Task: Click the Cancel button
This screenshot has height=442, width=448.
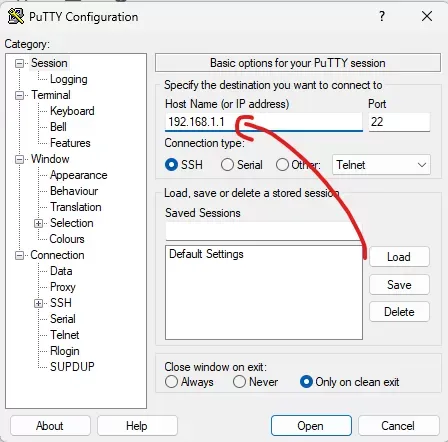Action: pos(399,426)
